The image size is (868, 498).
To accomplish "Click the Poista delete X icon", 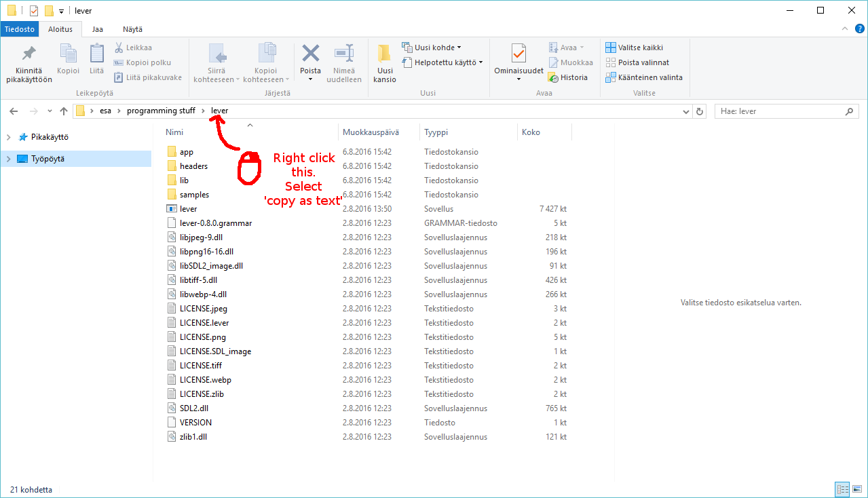I will click(x=310, y=54).
